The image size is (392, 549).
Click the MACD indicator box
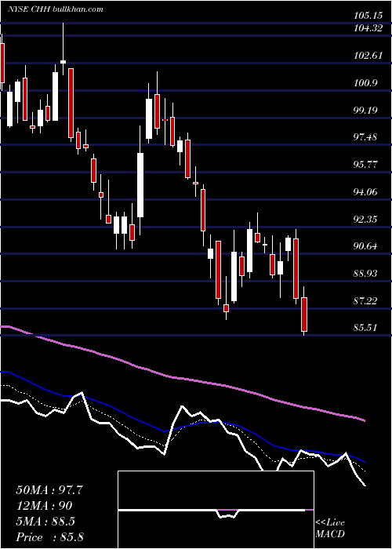click(x=216, y=510)
